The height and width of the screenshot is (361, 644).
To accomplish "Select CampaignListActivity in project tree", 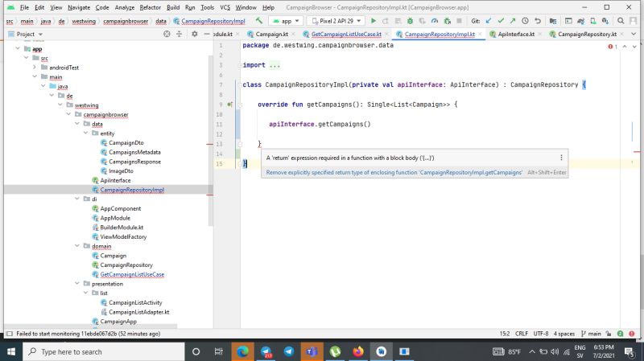I will 135,302.
